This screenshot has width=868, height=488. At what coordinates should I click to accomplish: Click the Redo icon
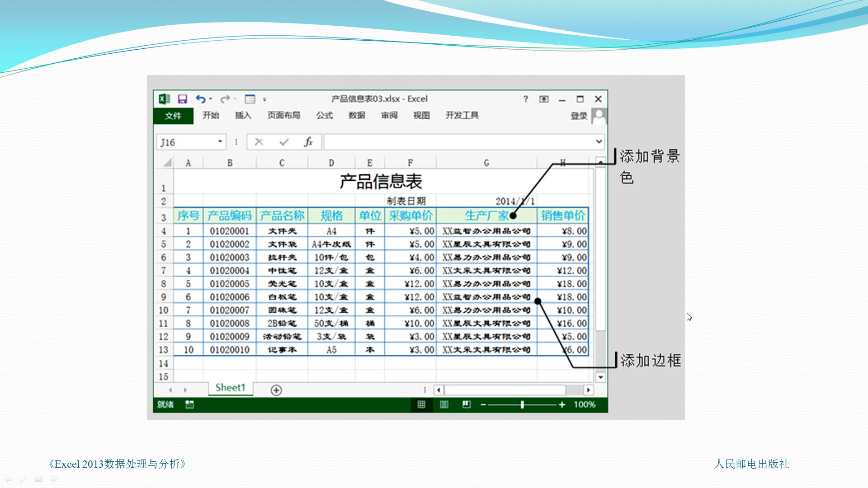pyautogui.click(x=225, y=99)
